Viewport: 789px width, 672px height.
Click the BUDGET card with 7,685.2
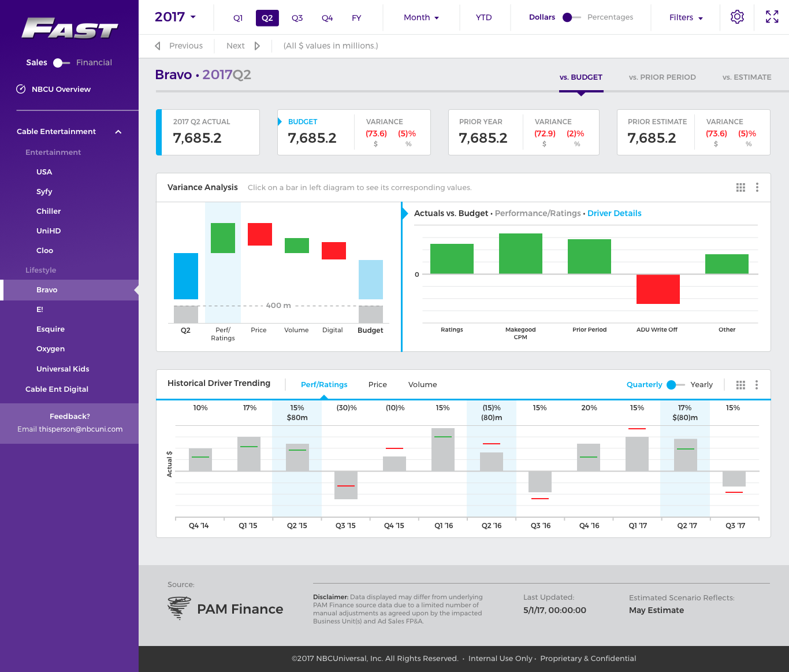coord(354,132)
